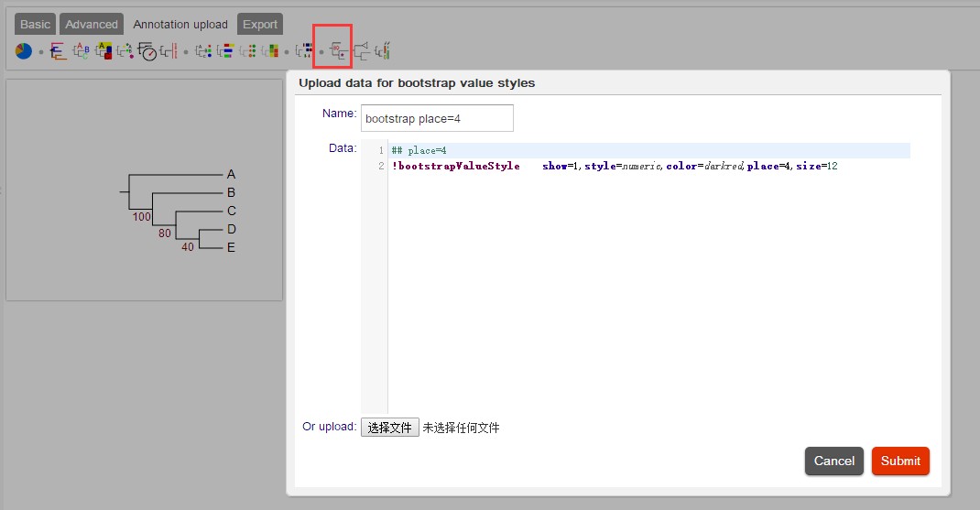Select the leaf background color icon
The height and width of the screenshot is (510, 980).
point(103,51)
